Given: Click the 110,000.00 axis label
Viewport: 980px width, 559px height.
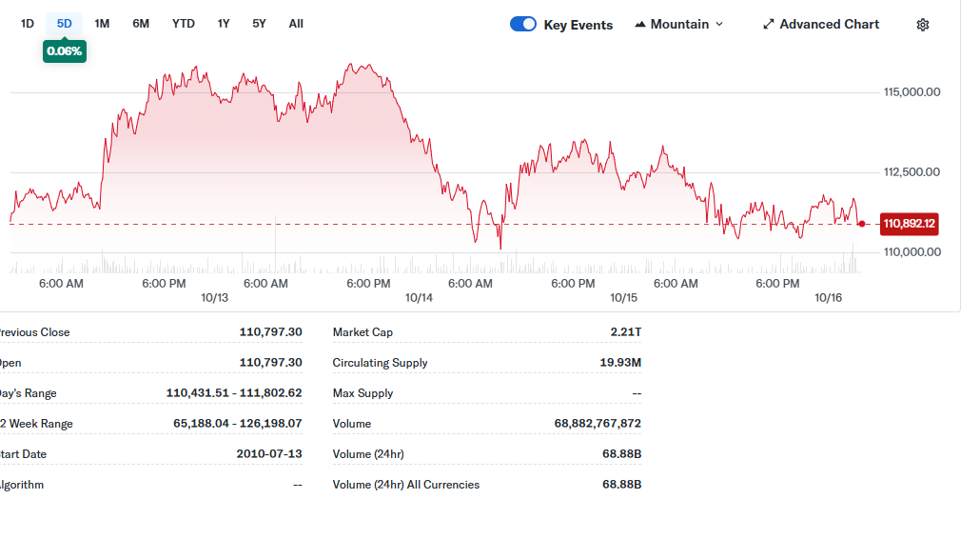Looking at the screenshot, I should click(x=911, y=252).
